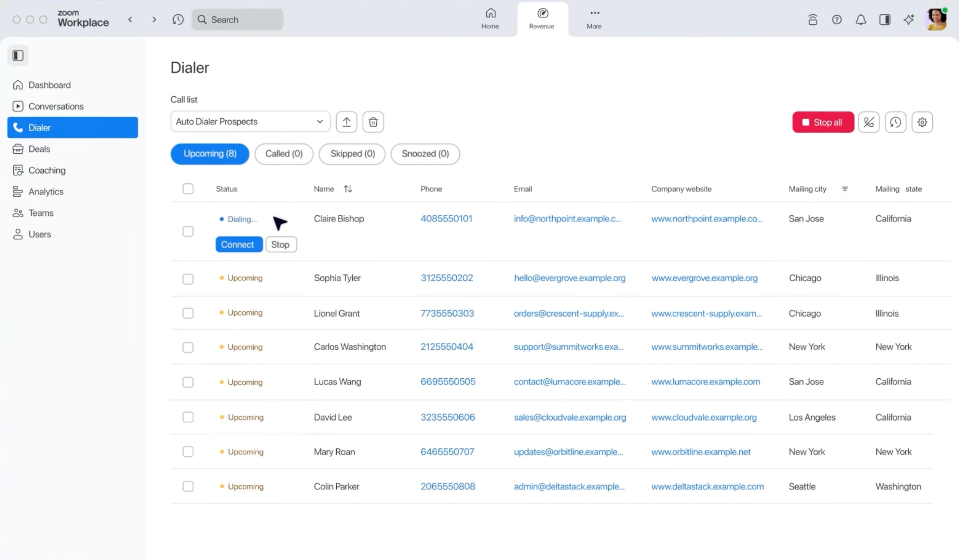Image resolution: width=959 pixels, height=560 pixels.
Task: Switch to the Home tab
Action: click(x=490, y=19)
